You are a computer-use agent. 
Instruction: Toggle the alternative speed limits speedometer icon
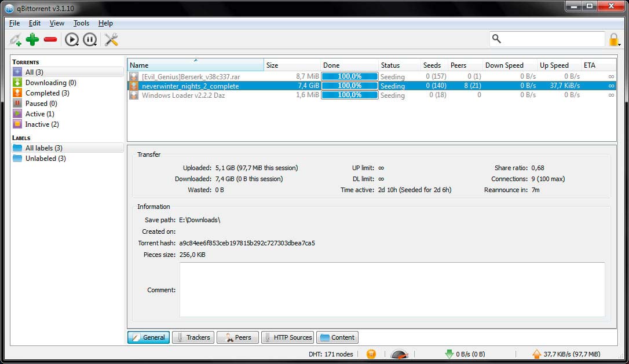[399, 354]
